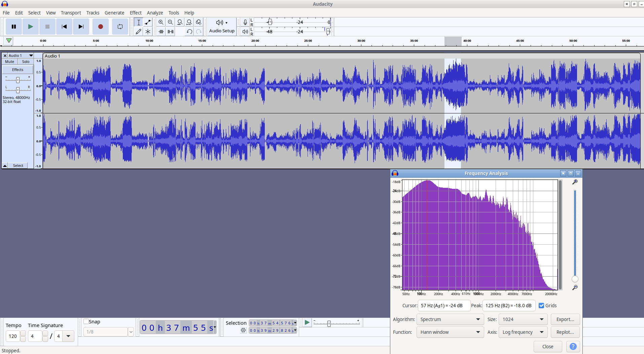
Task: Open the playback meter speaker menu
Action: (245, 32)
